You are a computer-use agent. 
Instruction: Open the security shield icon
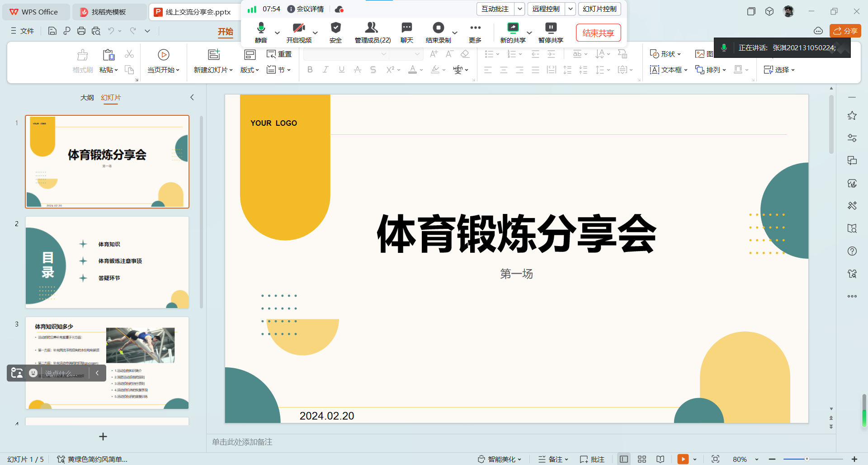coord(335,28)
